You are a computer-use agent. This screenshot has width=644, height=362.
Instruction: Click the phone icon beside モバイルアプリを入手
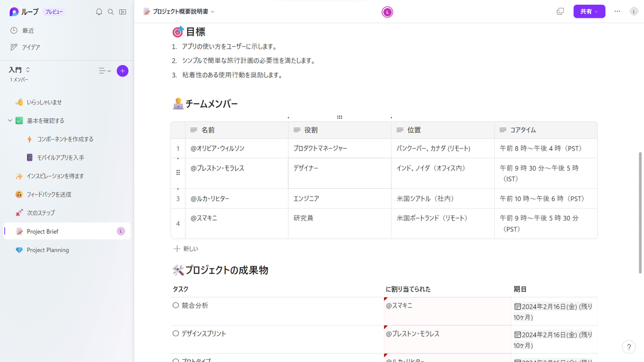[30, 158]
